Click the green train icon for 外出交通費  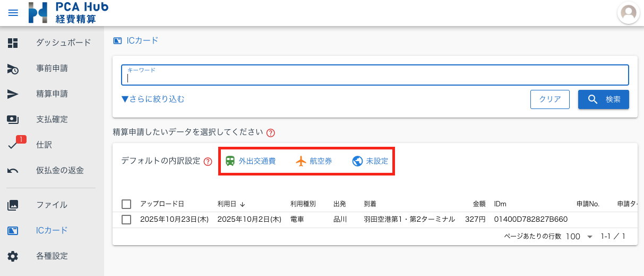point(230,161)
